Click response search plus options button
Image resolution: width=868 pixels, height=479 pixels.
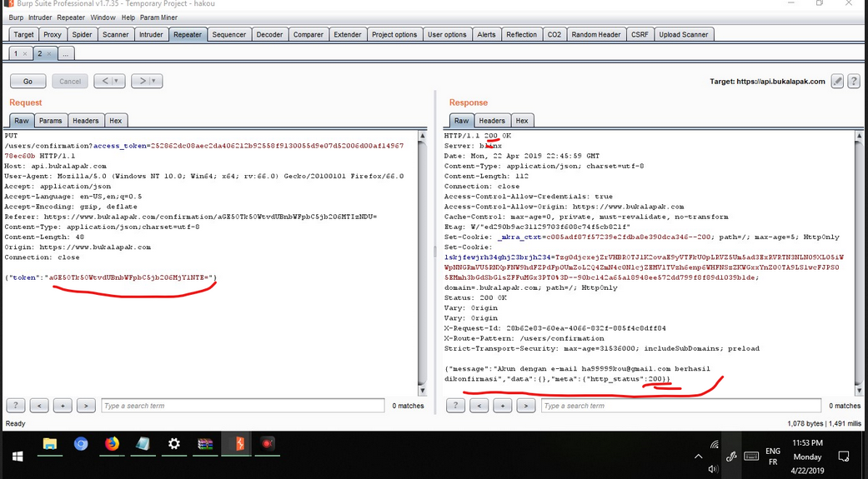click(502, 406)
